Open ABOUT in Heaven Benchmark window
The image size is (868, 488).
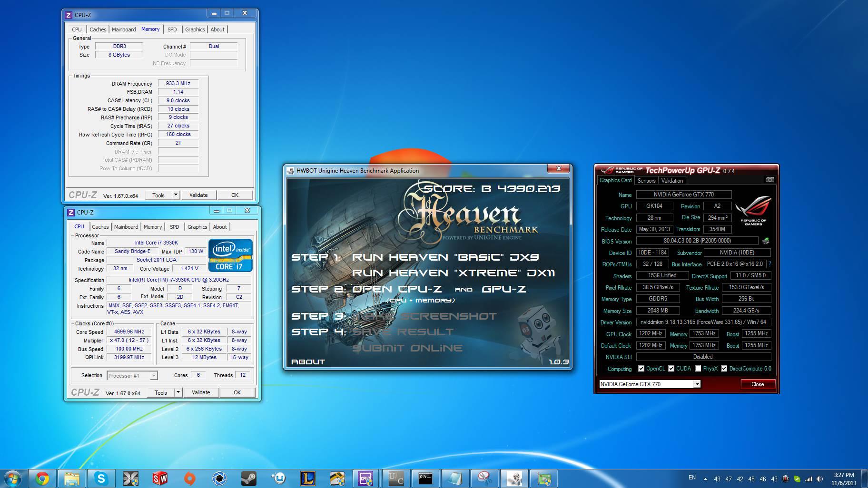308,361
